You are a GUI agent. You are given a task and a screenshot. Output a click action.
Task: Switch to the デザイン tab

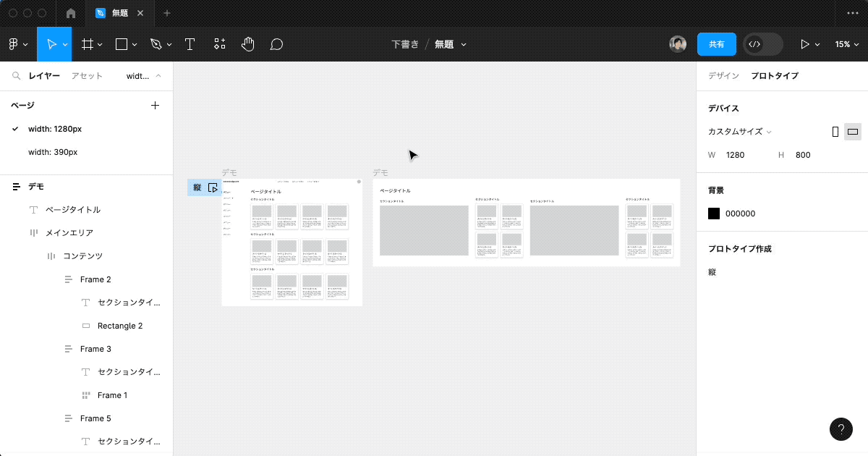pyautogui.click(x=723, y=75)
